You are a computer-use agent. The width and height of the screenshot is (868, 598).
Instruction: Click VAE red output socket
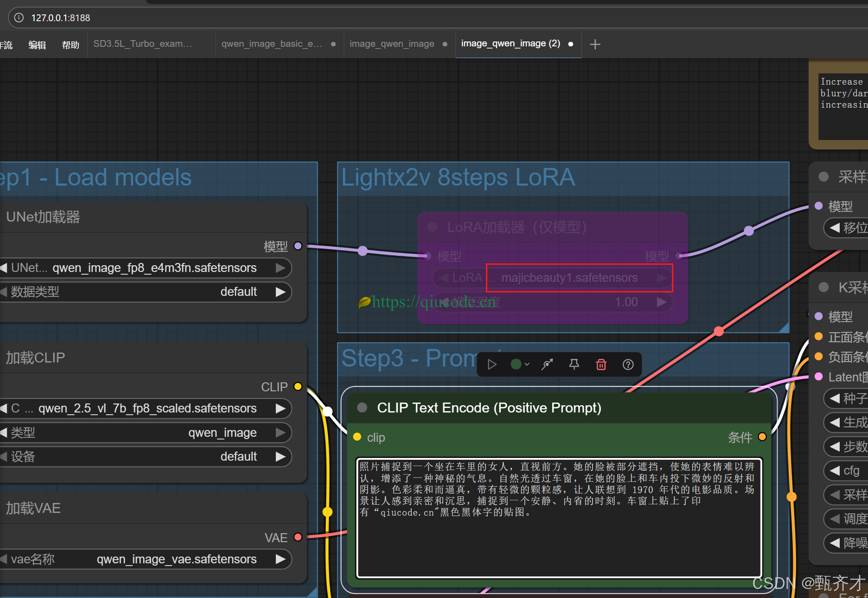pyautogui.click(x=298, y=537)
